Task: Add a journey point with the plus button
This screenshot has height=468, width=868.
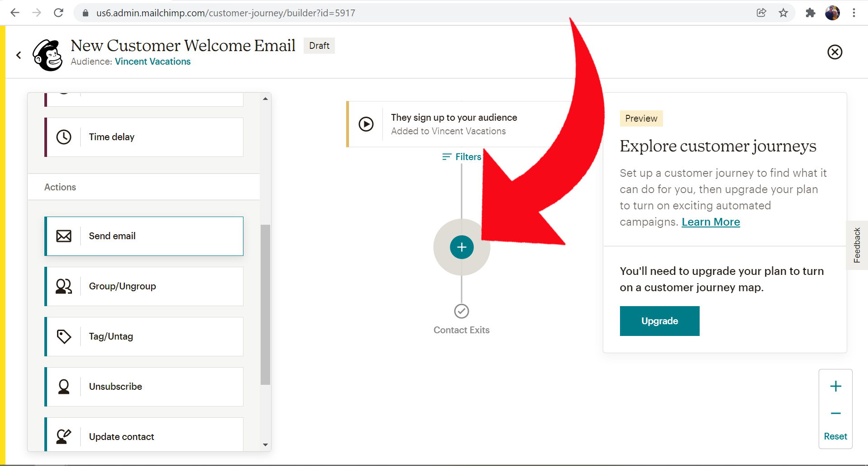Action: (x=462, y=247)
